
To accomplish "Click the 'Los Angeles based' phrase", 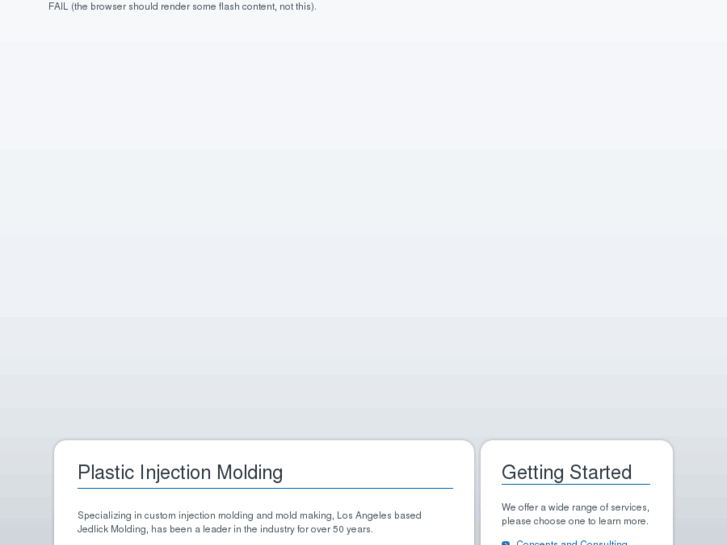I will tap(379, 516).
